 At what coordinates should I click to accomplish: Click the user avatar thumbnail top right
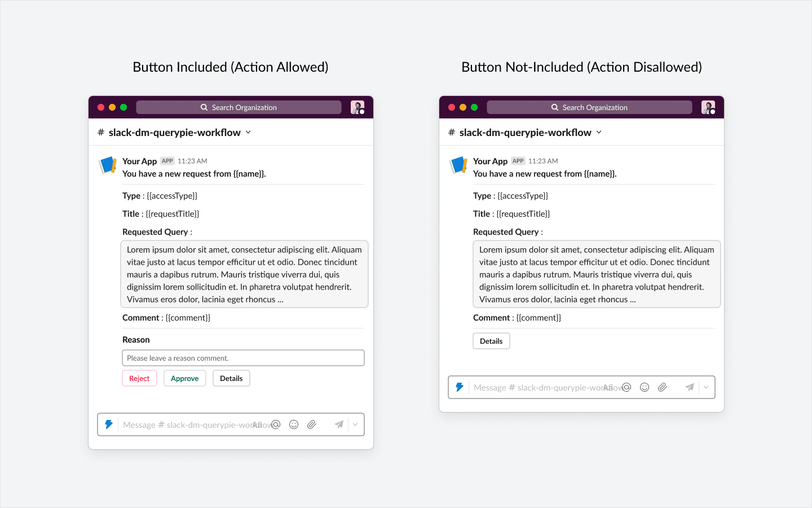[x=357, y=107]
